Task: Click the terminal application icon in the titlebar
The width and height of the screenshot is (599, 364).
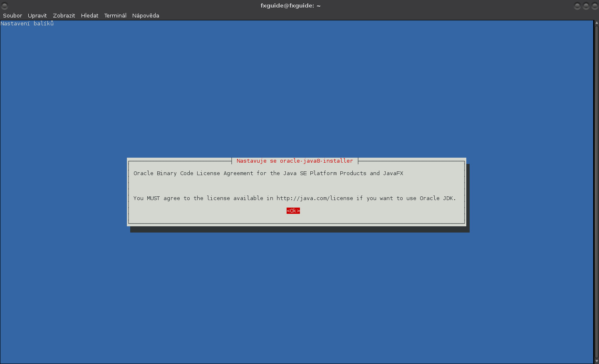Action: click(4, 5)
